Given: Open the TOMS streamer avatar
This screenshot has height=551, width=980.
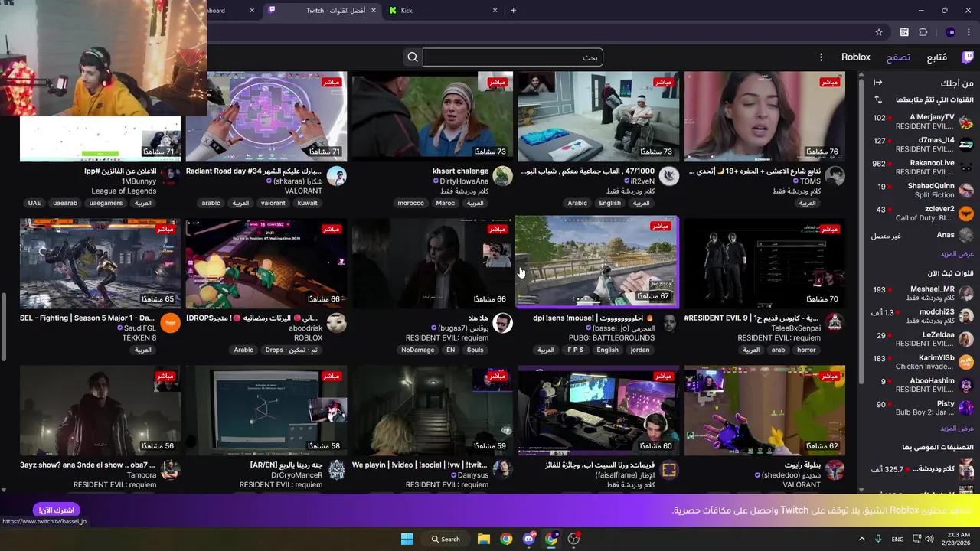Looking at the screenshot, I should pyautogui.click(x=835, y=176).
